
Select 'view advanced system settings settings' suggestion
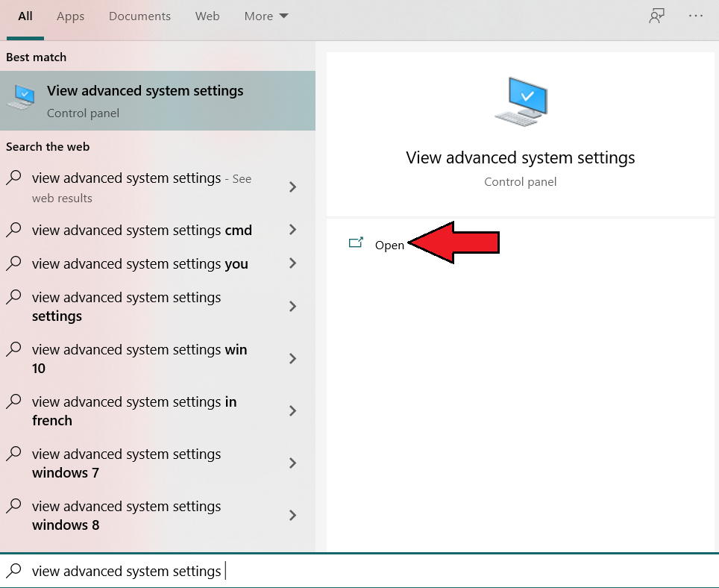(x=157, y=307)
